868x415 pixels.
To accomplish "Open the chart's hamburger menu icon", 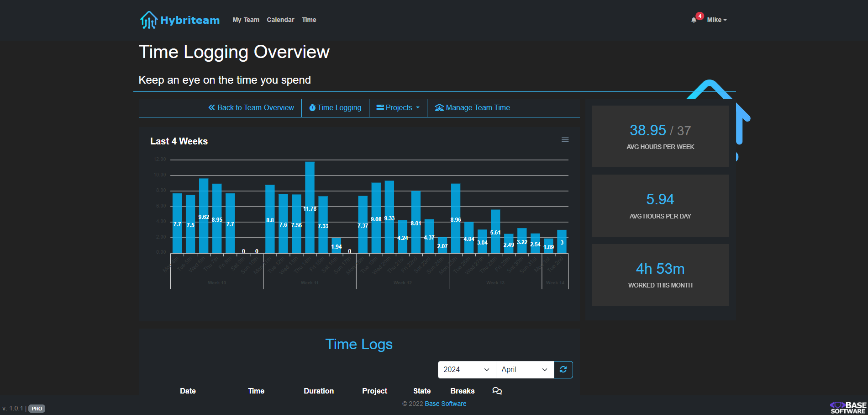I will tap(565, 140).
